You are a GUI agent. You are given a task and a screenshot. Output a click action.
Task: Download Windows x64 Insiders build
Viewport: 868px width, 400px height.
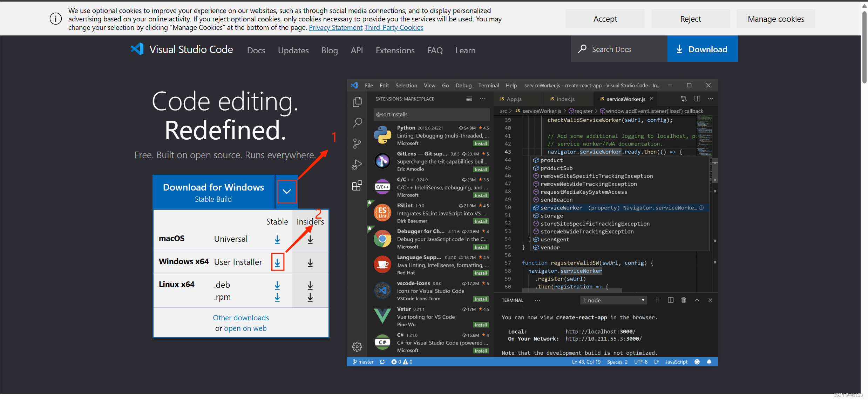coord(310,263)
